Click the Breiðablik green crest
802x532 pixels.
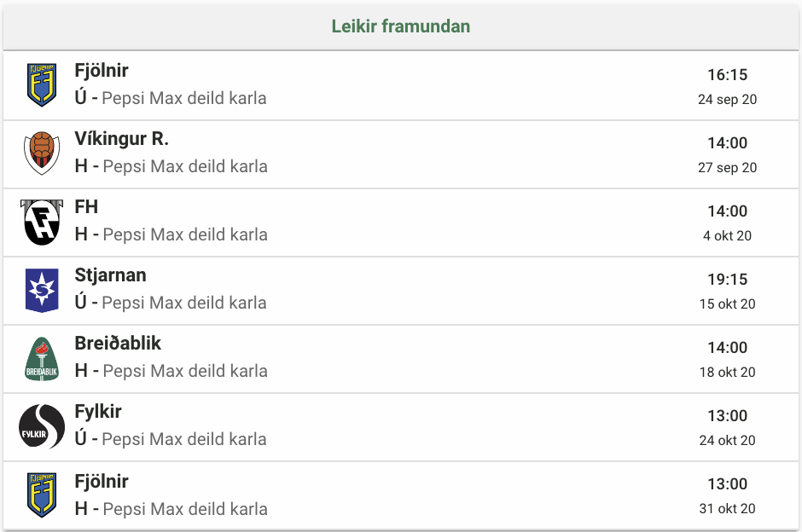(42, 359)
